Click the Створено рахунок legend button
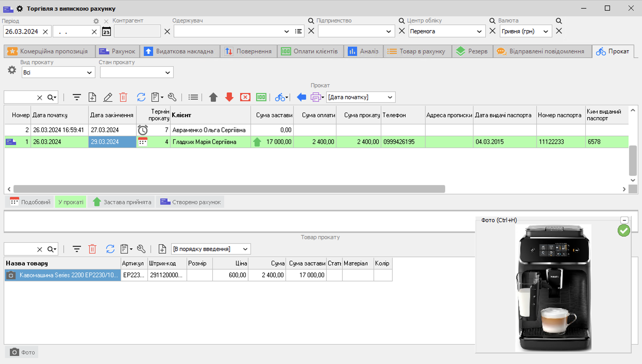Viewport: 642px width, 364px height. [x=190, y=202]
